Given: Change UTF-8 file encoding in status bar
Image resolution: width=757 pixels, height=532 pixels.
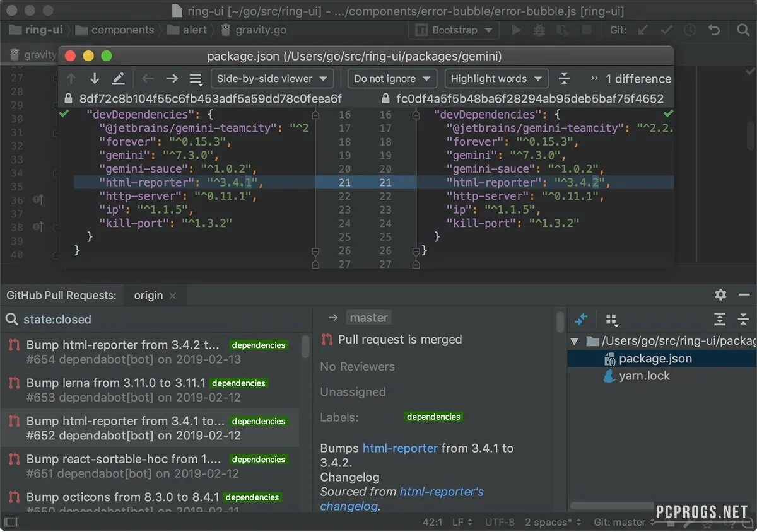Looking at the screenshot, I should point(500,522).
